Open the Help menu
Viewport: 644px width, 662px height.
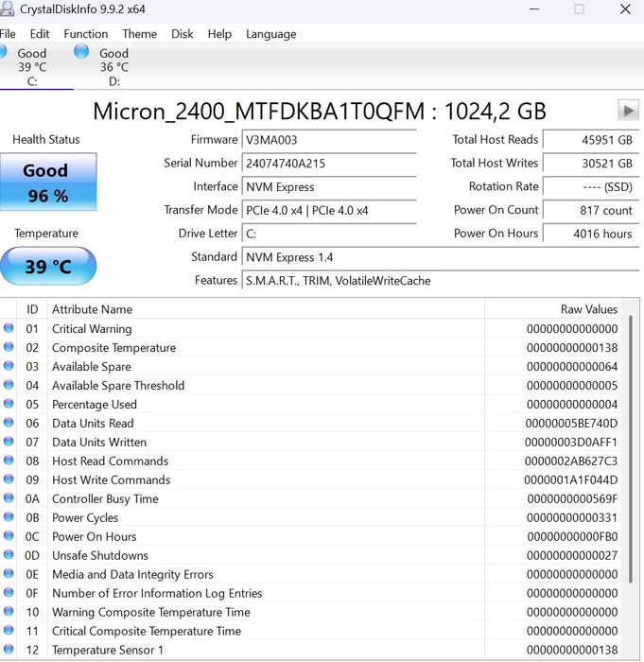coord(219,34)
